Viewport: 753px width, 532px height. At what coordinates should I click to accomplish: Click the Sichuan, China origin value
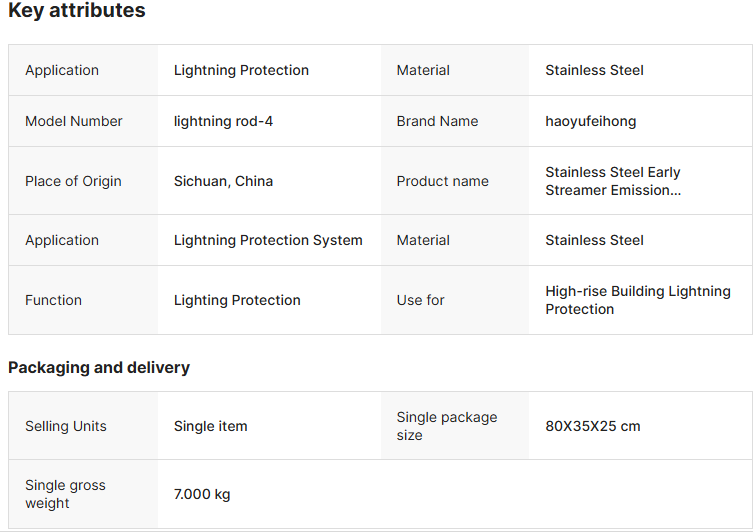(223, 181)
